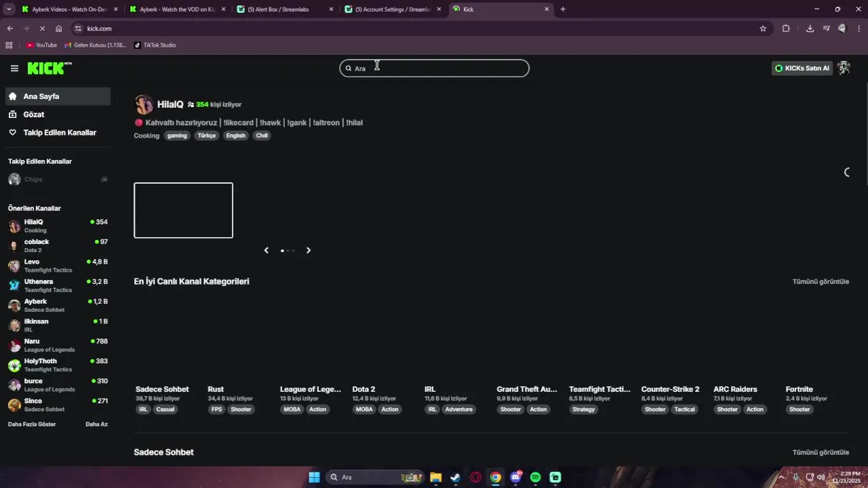This screenshot has width=868, height=488.
Task: Stop loading the page
Action: coord(42,28)
